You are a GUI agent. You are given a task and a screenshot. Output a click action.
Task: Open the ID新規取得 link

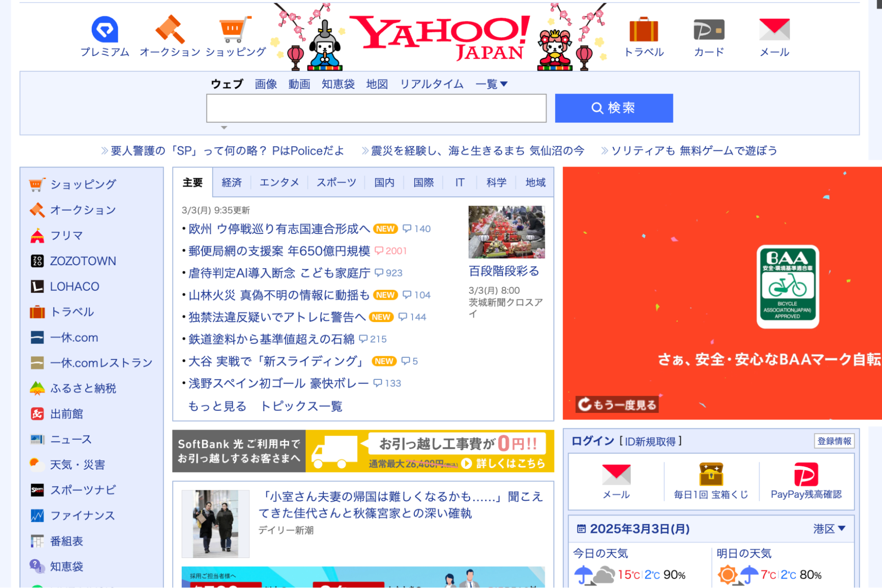click(x=651, y=442)
